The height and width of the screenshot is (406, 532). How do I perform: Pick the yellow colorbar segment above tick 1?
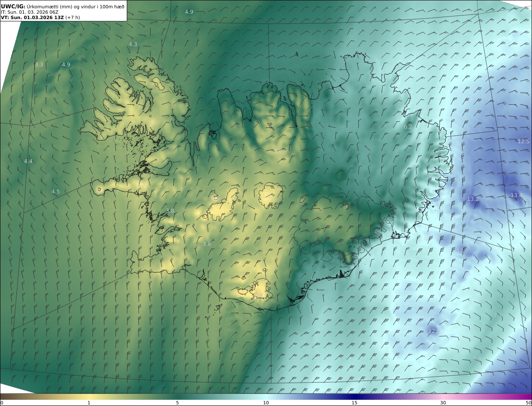pos(89,396)
